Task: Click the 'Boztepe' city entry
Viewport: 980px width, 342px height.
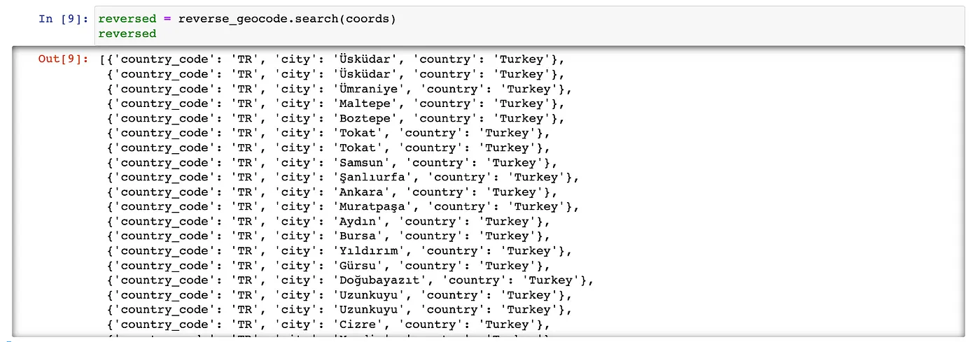Action: 364,118
